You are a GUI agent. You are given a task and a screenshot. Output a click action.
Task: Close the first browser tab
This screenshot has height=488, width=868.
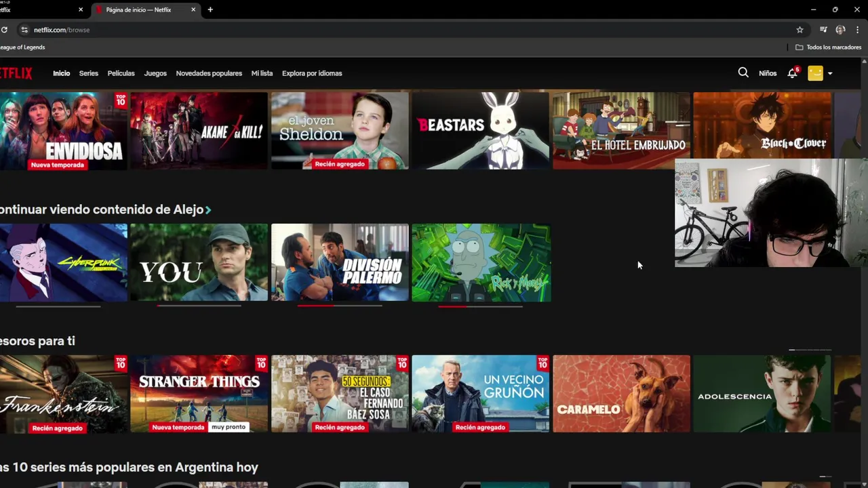(x=81, y=9)
